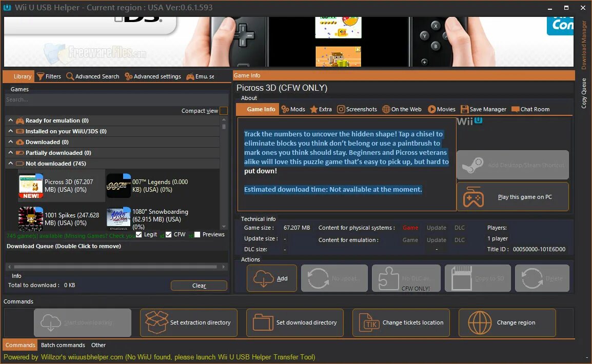Collapse the Downloaded (0) group
The image size is (592, 364).
(11, 142)
